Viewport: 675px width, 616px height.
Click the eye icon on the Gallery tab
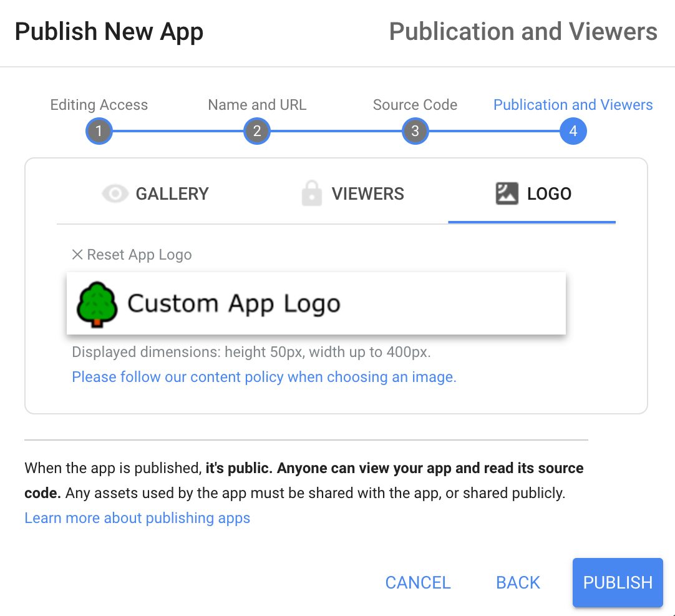115,193
